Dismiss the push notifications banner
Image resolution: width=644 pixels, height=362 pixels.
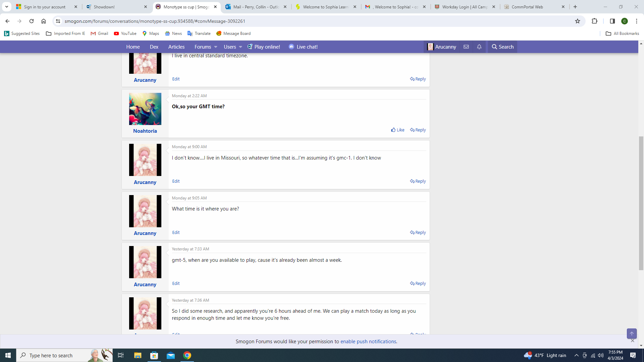(633, 341)
